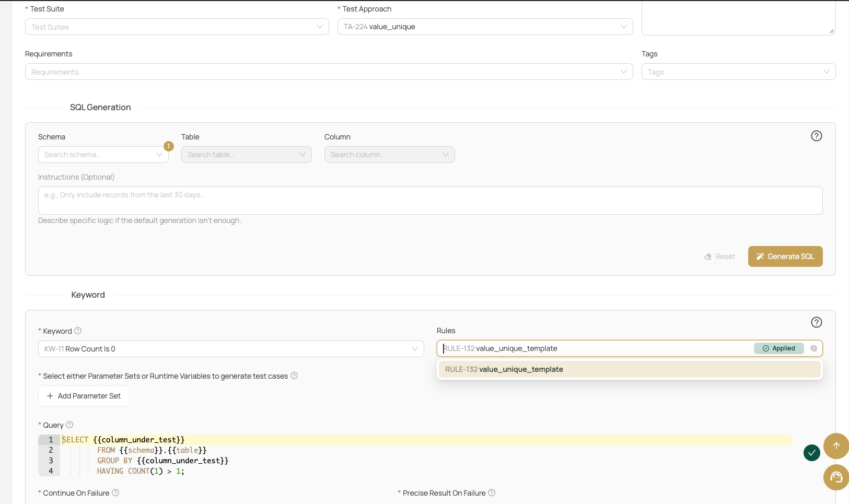Open the Test Approach dropdown
Viewport: 849px width, 504px height.
click(x=485, y=27)
